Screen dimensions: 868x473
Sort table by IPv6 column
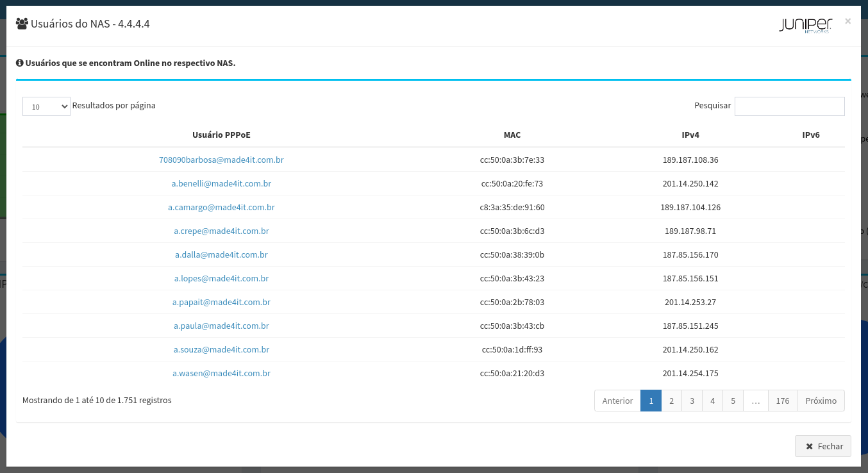[x=811, y=135]
